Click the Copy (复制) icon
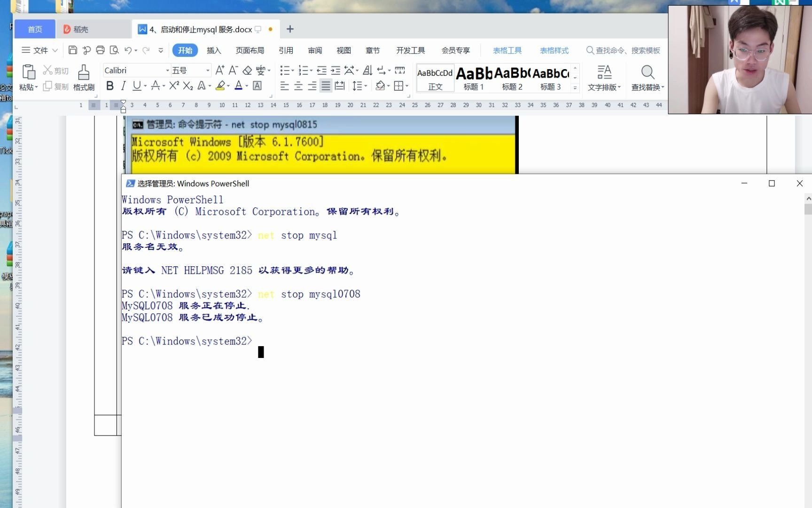The height and width of the screenshot is (508, 812). tap(47, 86)
